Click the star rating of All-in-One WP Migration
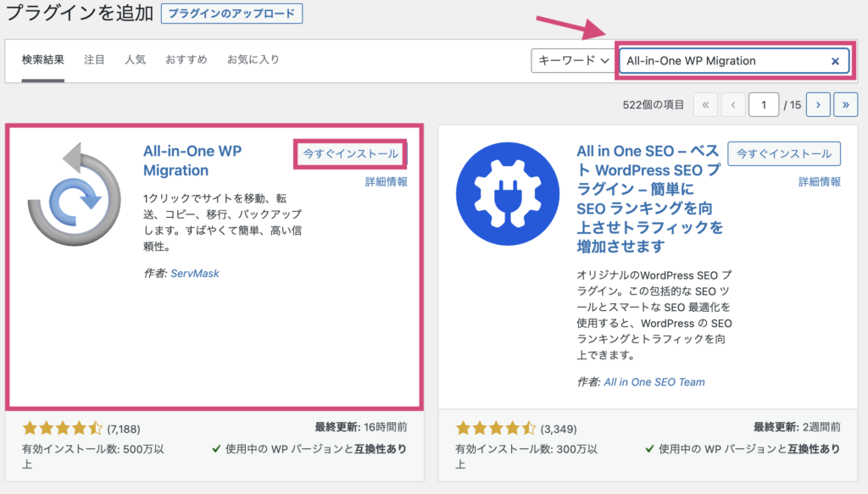The image size is (868, 494). coord(62,428)
